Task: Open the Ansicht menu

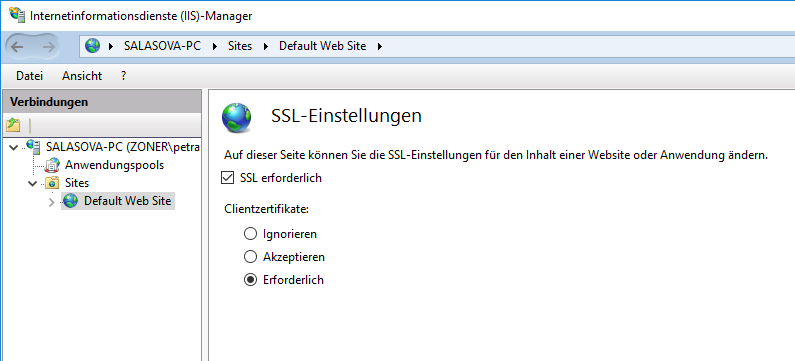Action: coord(82,76)
